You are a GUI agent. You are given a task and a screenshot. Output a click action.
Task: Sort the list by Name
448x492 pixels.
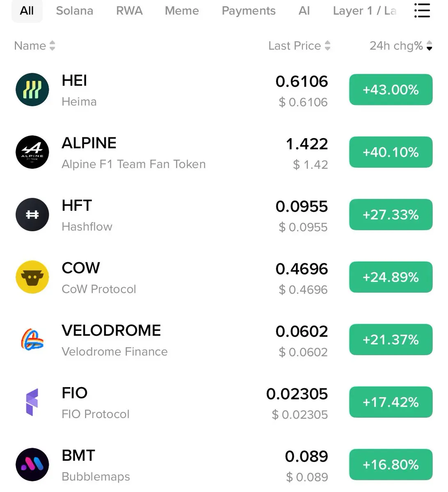point(34,46)
